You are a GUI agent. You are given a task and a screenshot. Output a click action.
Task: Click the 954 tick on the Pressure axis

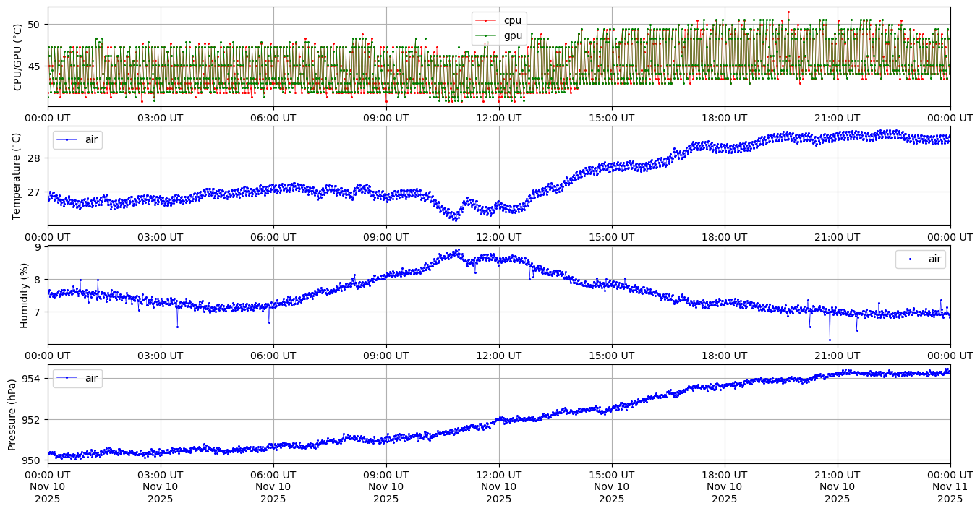[x=33, y=379]
